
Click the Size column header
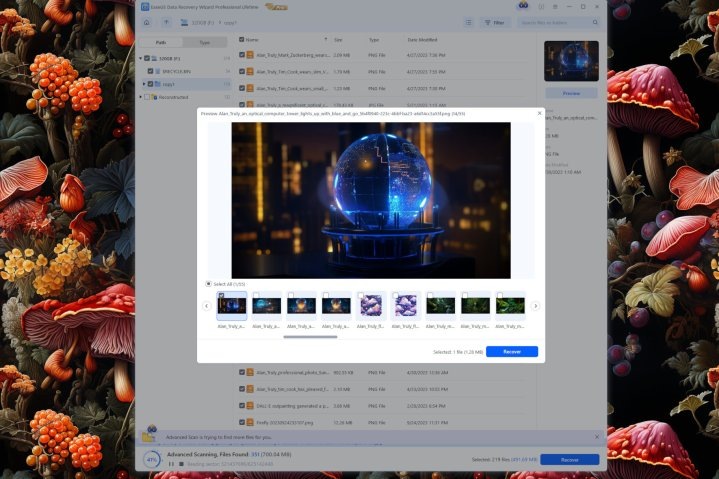[338, 40]
